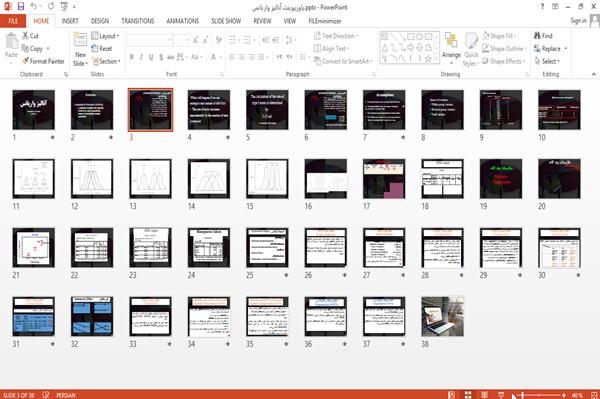Click the Help question mark icon
This screenshot has width=600, height=399.
point(542,7)
